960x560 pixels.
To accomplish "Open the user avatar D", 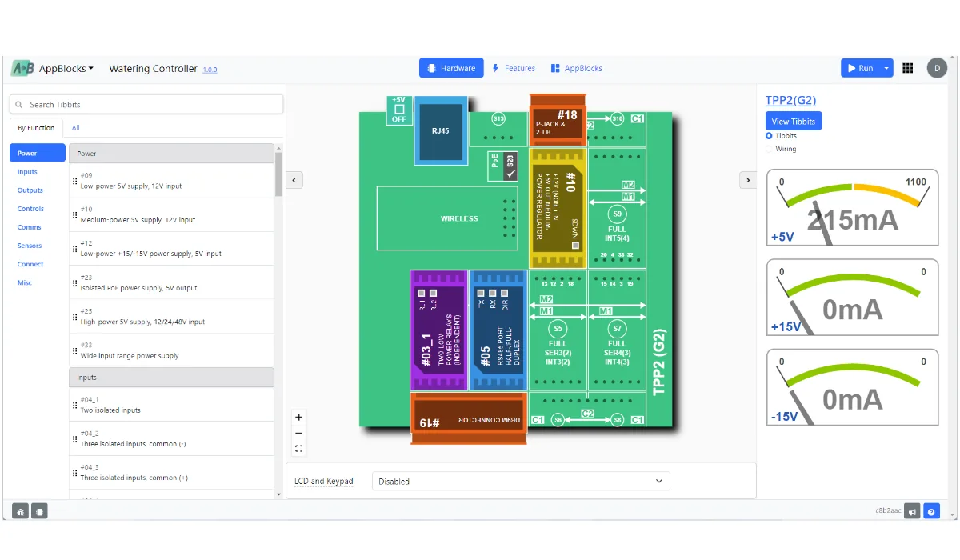I will tap(937, 68).
